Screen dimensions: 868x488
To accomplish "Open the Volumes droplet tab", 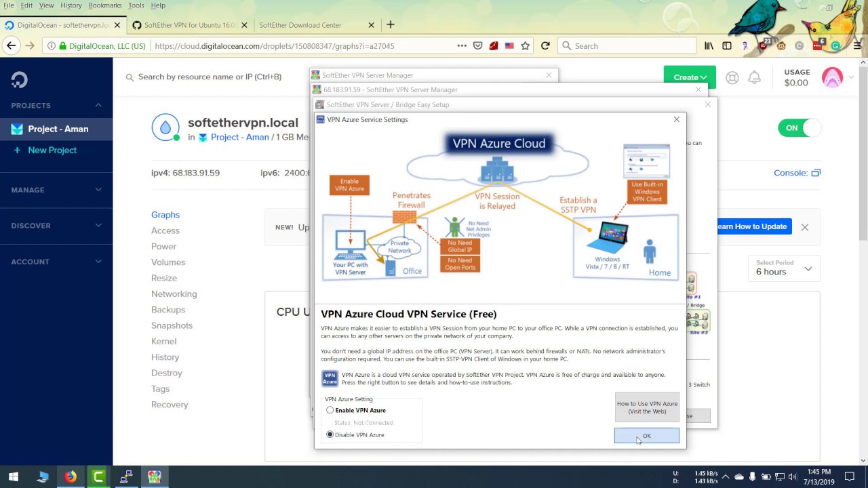I will [x=168, y=262].
